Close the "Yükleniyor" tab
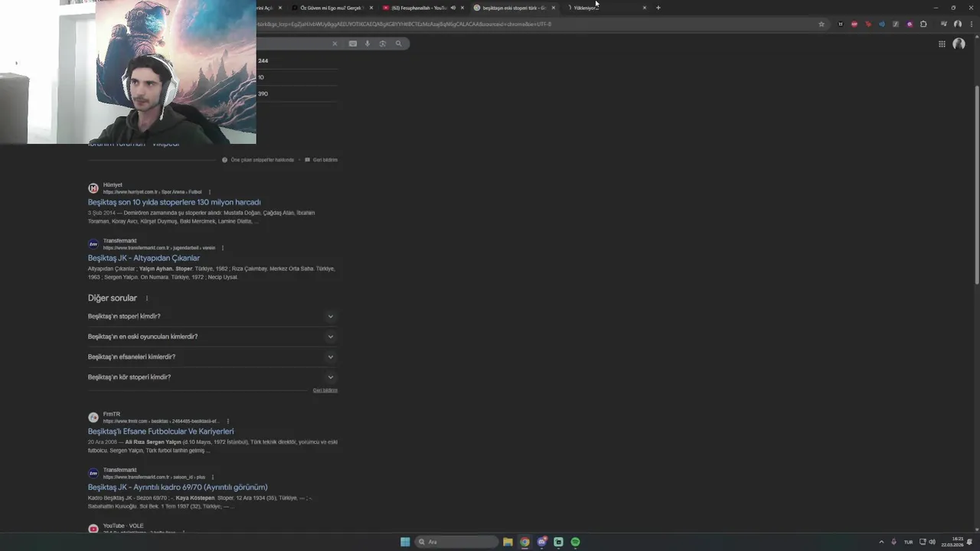This screenshot has width=980, height=551. 645,8
